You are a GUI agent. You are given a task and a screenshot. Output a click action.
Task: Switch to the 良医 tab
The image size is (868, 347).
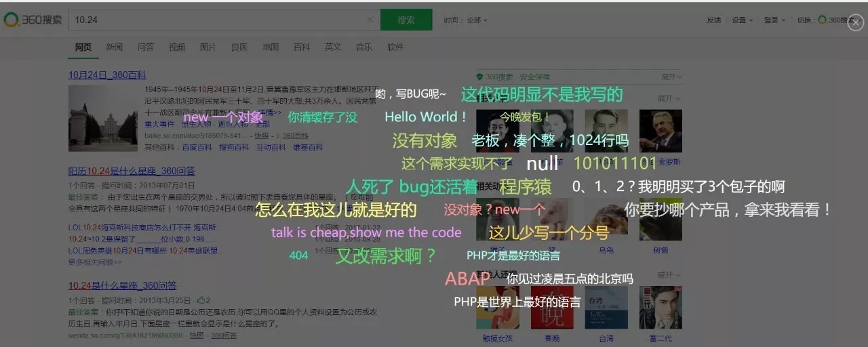coord(239,47)
